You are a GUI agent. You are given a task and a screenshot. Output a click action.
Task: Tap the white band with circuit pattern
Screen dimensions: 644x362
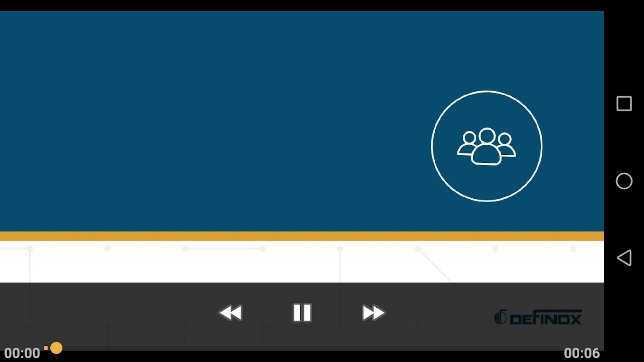[x=302, y=262]
